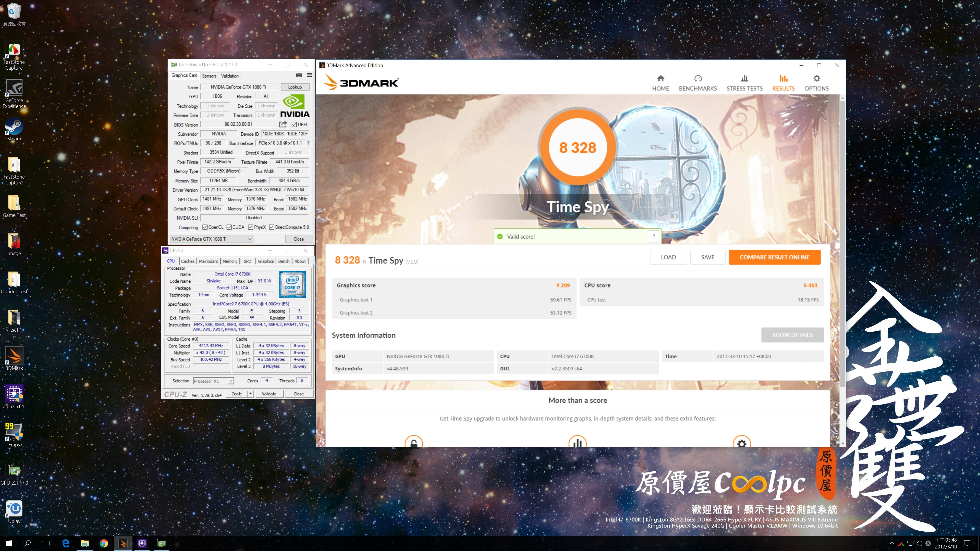Click the LOAD button in 3DMark
The image size is (980, 551).
(x=668, y=257)
